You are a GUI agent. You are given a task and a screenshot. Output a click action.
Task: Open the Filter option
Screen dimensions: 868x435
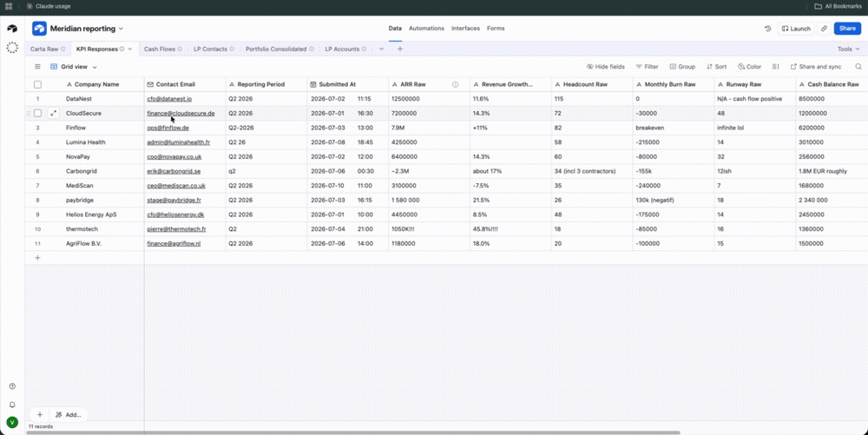tap(648, 66)
